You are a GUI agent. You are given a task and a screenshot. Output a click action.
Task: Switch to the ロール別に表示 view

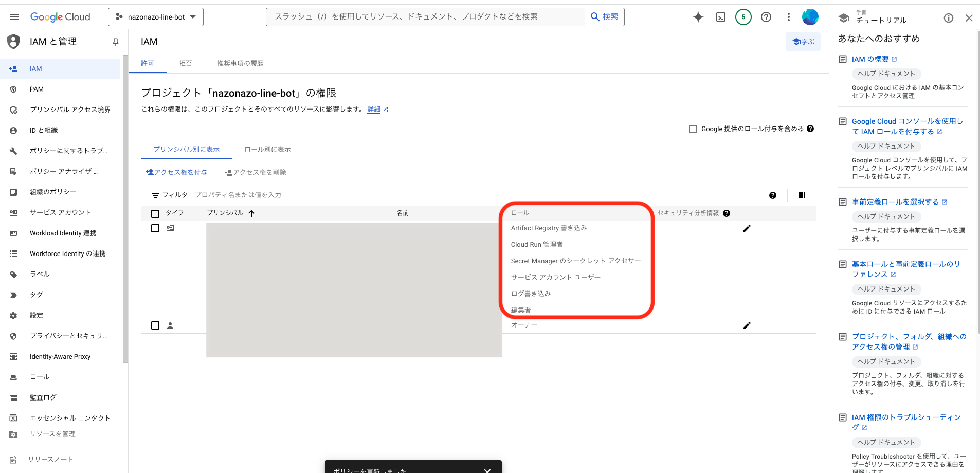(267, 149)
